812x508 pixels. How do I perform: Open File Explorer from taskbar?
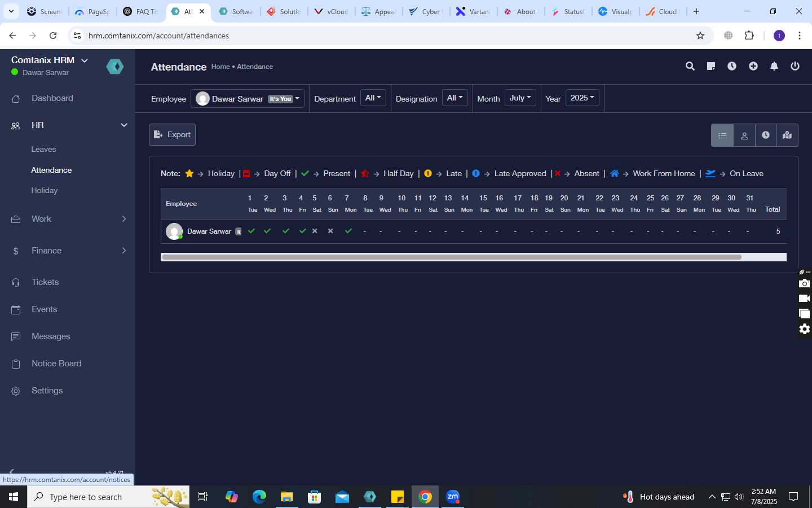click(x=287, y=497)
